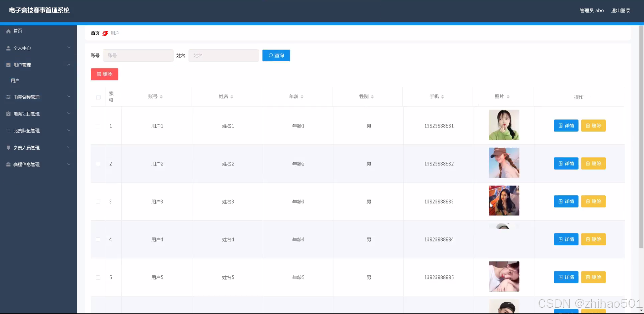644x314 pixels.
Task: Click the 电竞名称管理 sidebar icon
Action: point(8,97)
